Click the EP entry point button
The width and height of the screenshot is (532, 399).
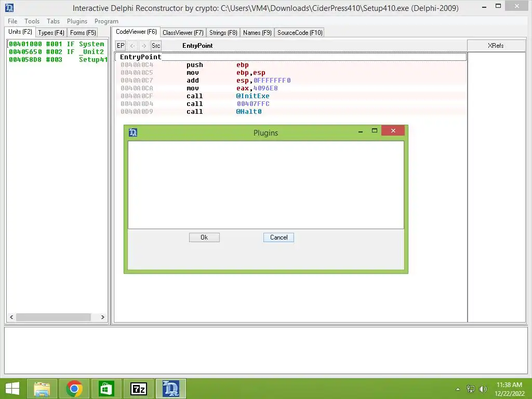pyautogui.click(x=121, y=46)
